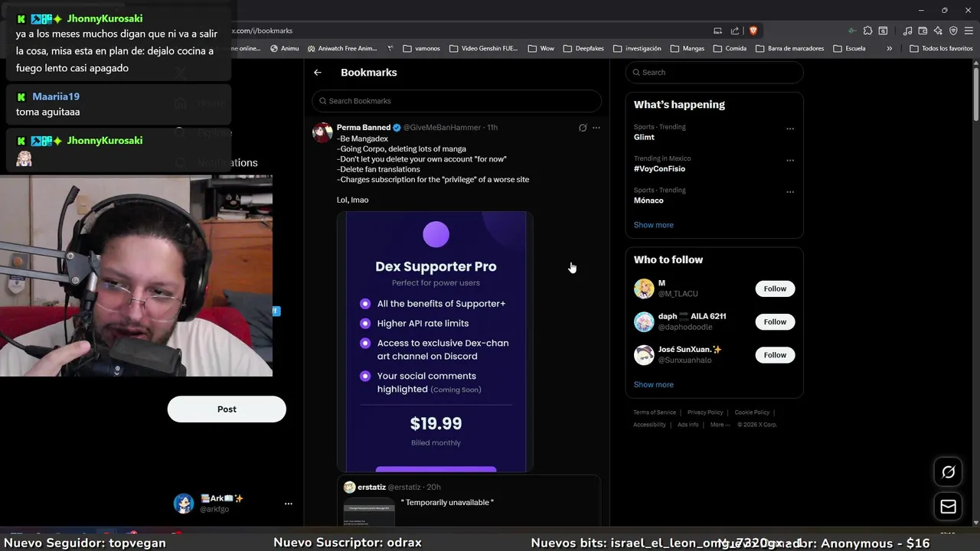
Task: Click the sidebar search panel icon in toolbar
Action: coord(883,31)
